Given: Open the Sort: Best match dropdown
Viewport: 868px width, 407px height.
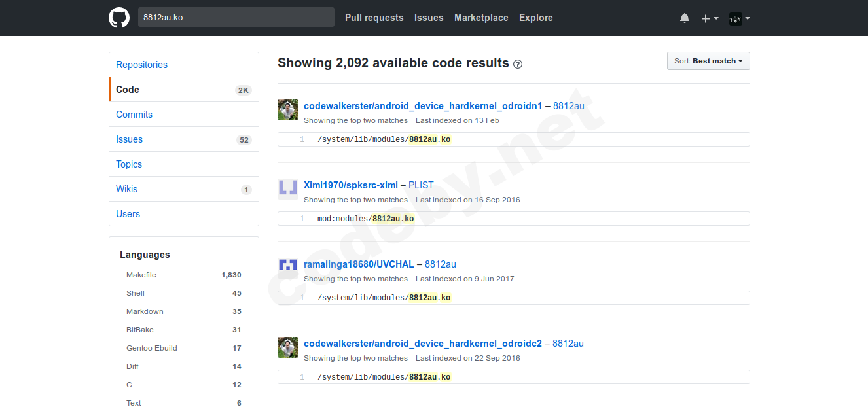Looking at the screenshot, I should (708, 61).
